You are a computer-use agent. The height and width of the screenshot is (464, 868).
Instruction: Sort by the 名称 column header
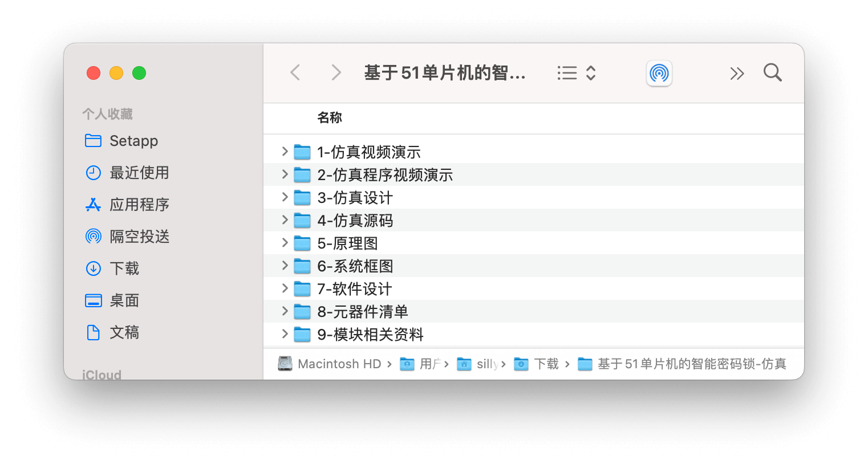(330, 118)
